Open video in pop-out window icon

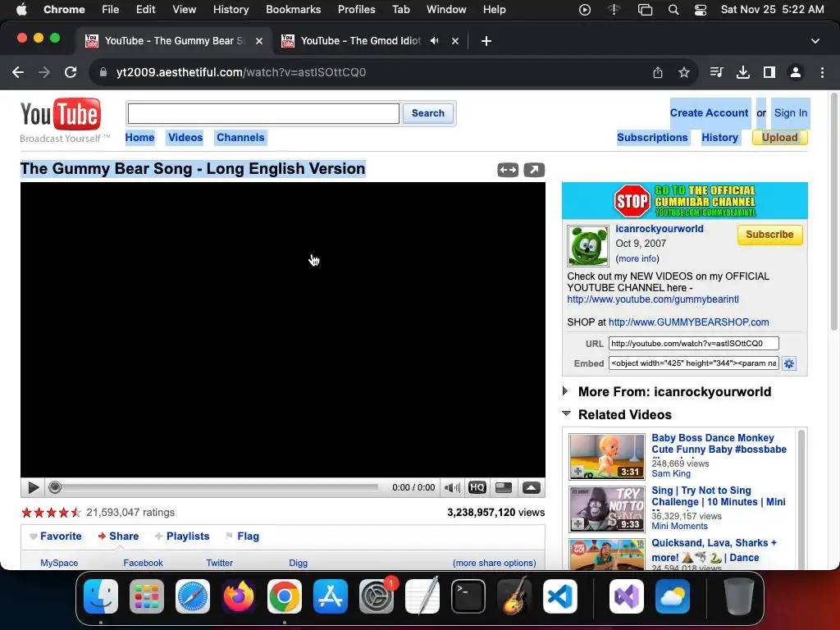click(534, 170)
